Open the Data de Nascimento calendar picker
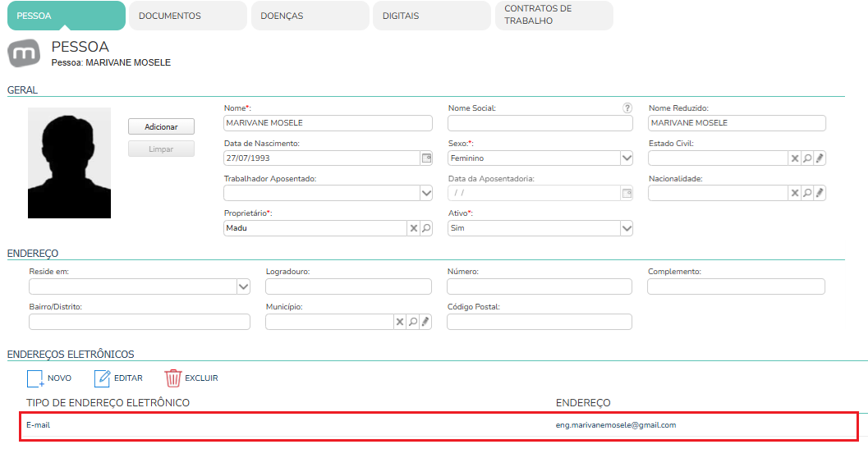Viewport: 868px width, 449px height. point(426,158)
